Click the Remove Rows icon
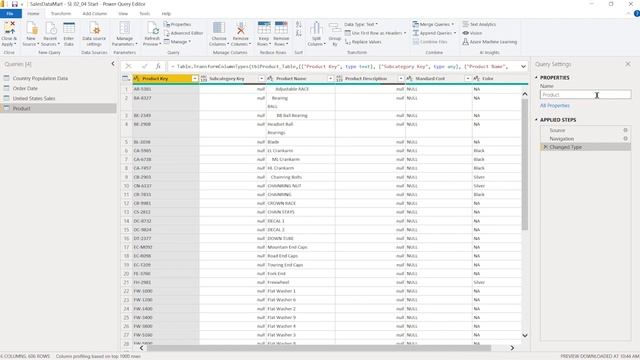This screenshot has width=640, height=360. [281, 28]
